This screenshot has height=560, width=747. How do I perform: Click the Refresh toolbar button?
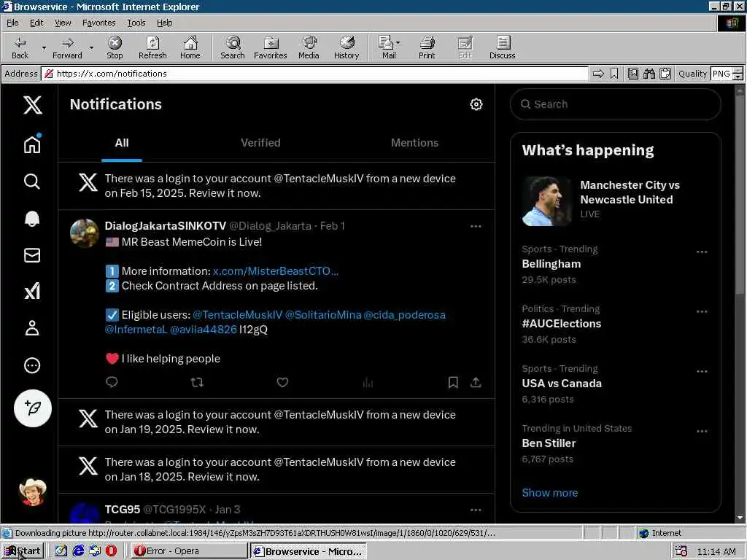tap(152, 47)
